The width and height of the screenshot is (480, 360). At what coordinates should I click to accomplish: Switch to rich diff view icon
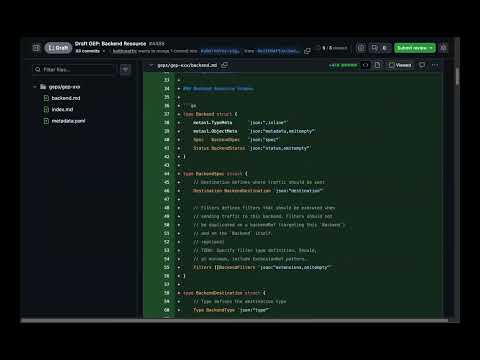377,65
